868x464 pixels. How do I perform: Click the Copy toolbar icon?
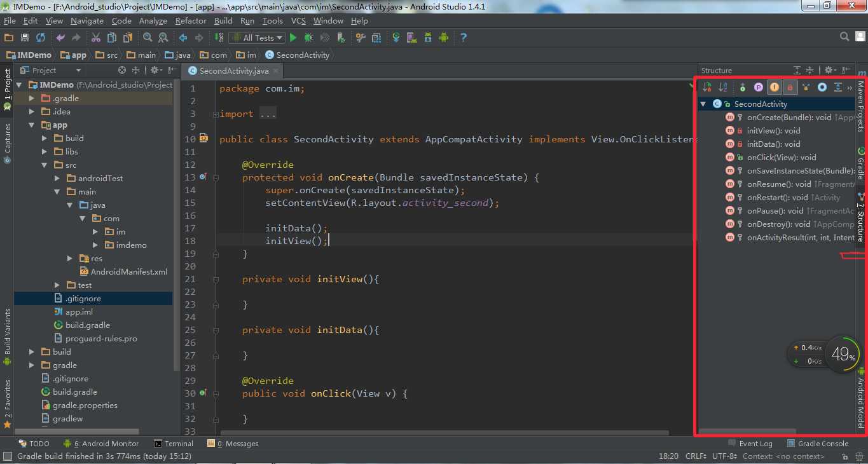point(112,38)
